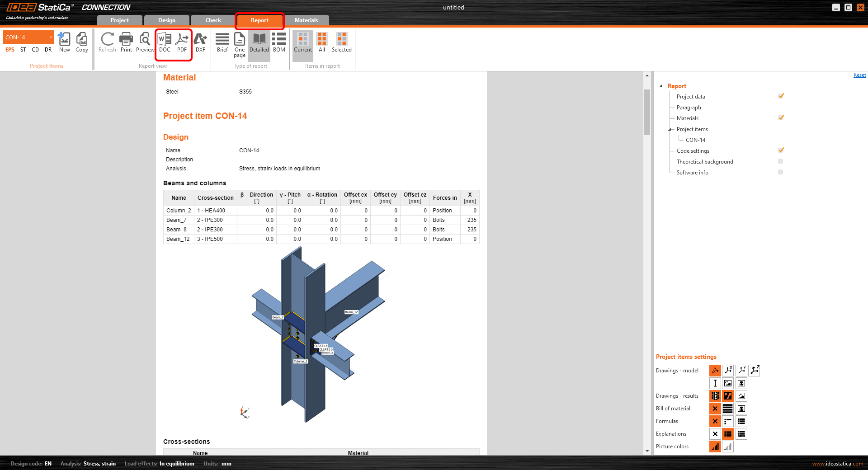Select the Brief report type

222,43
